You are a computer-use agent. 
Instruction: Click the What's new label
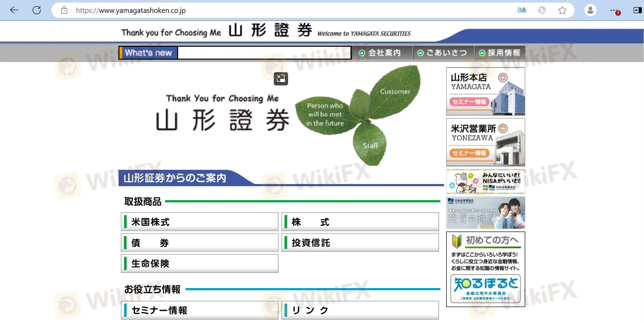148,53
